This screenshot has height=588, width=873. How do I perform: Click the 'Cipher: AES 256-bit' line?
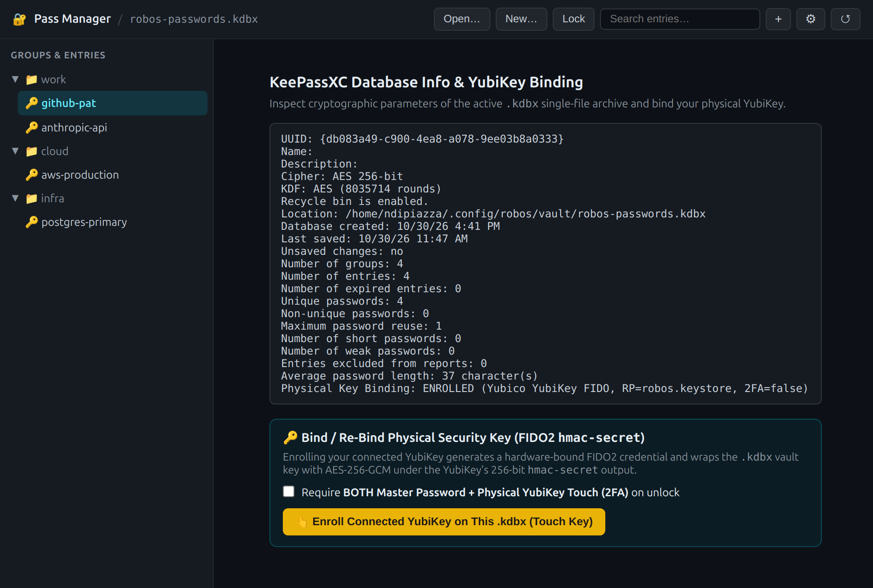342,176
